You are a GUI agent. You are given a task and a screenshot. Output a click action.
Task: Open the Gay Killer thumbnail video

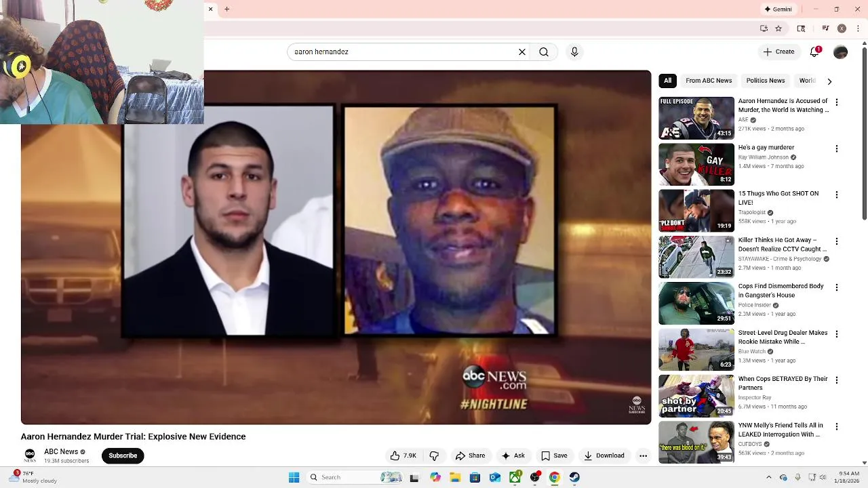[x=696, y=164]
